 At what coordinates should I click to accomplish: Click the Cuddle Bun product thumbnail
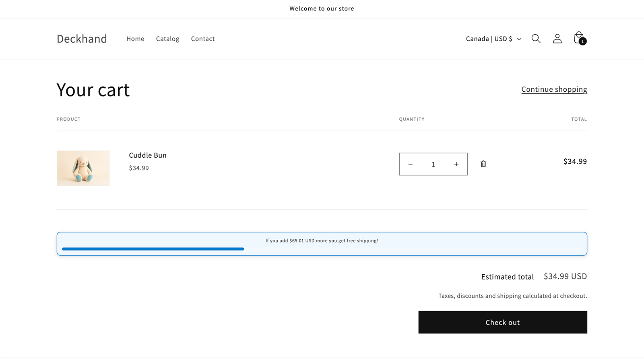(x=83, y=168)
